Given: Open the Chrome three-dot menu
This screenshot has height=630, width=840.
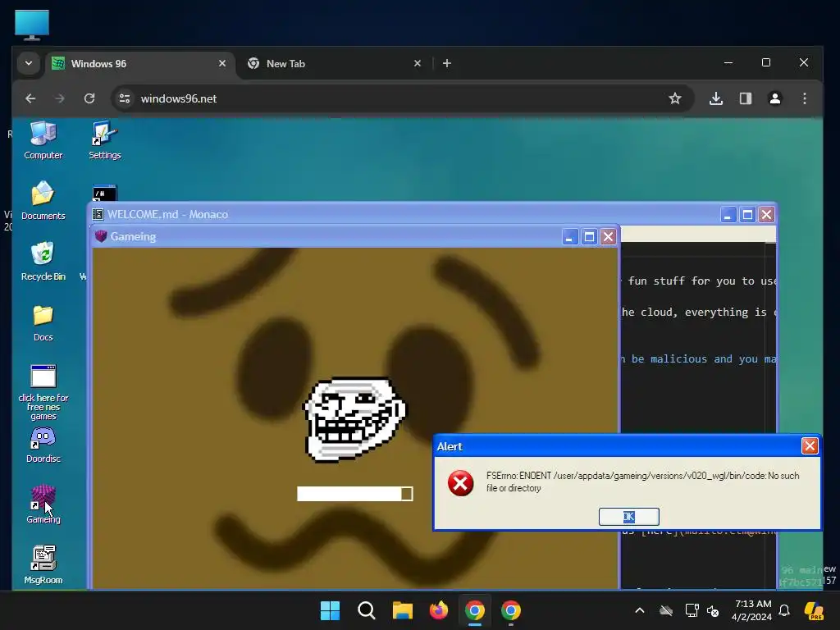Looking at the screenshot, I should (x=805, y=98).
